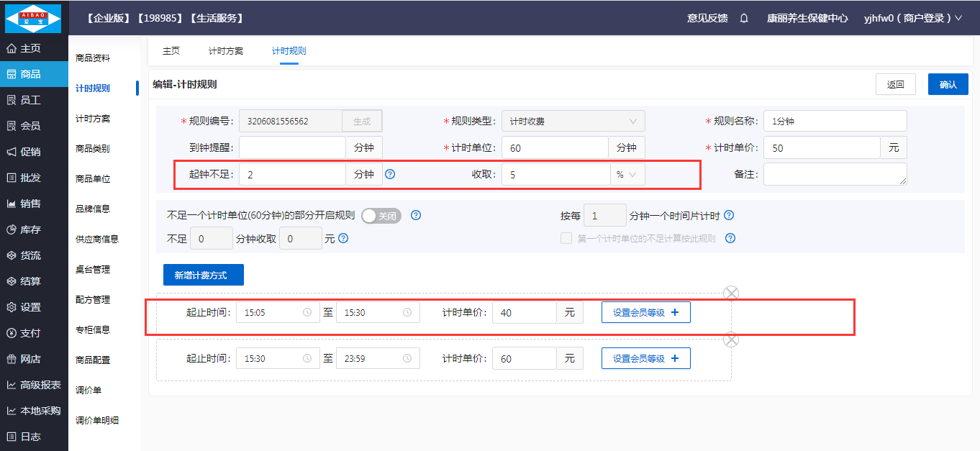Open 主页 in the left sidebar
980x451 pixels.
pyautogui.click(x=34, y=48)
